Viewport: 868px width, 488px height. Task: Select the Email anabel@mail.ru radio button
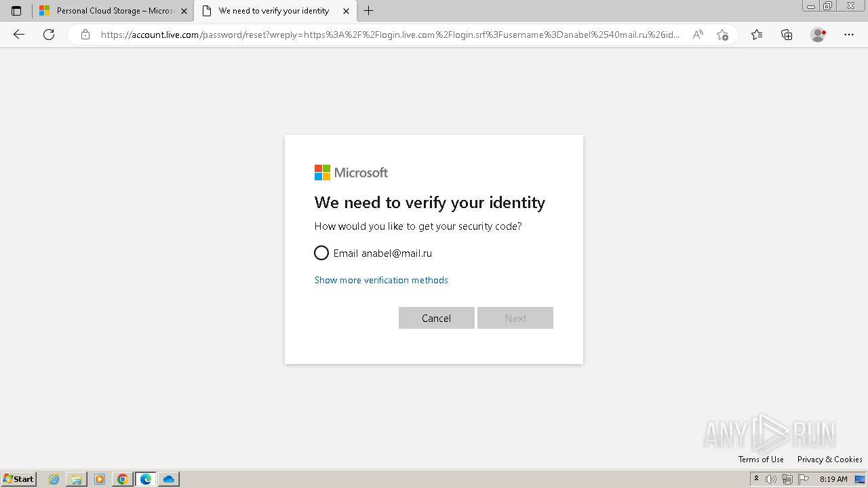click(x=321, y=253)
